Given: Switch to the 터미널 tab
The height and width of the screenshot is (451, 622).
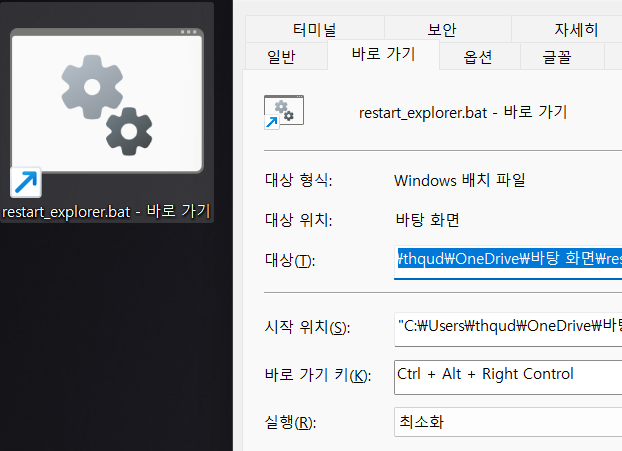Looking at the screenshot, I should coord(314,29).
